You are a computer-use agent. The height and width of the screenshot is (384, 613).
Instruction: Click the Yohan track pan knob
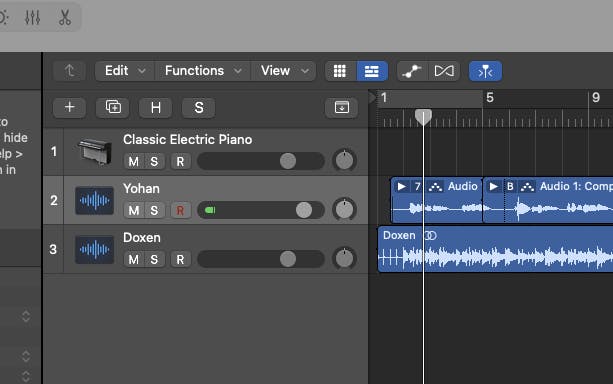tap(344, 209)
